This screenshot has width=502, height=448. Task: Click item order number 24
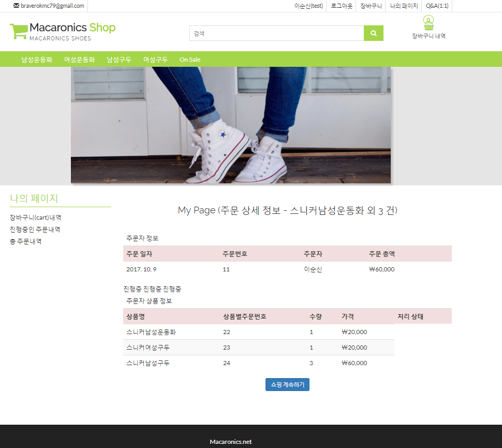click(x=227, y=363)
